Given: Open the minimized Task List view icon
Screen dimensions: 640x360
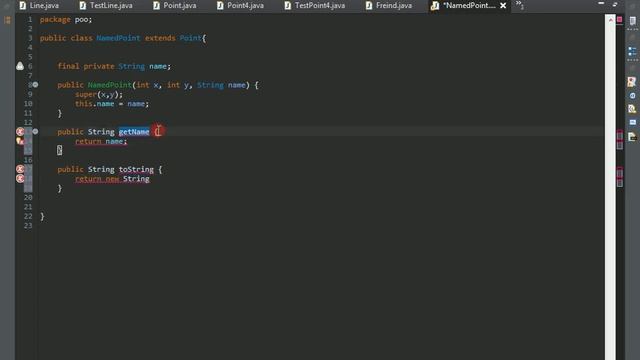Looking at the screenshot, I should [632, 21].
